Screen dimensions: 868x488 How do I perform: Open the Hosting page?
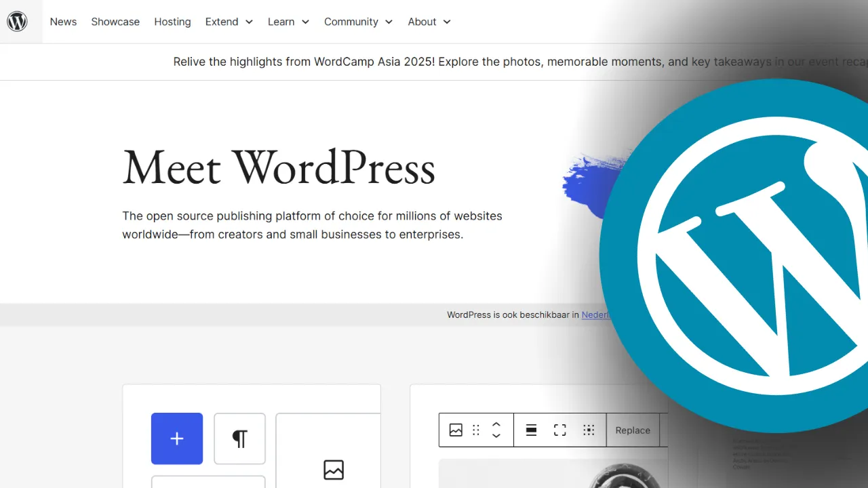(172, 22)
